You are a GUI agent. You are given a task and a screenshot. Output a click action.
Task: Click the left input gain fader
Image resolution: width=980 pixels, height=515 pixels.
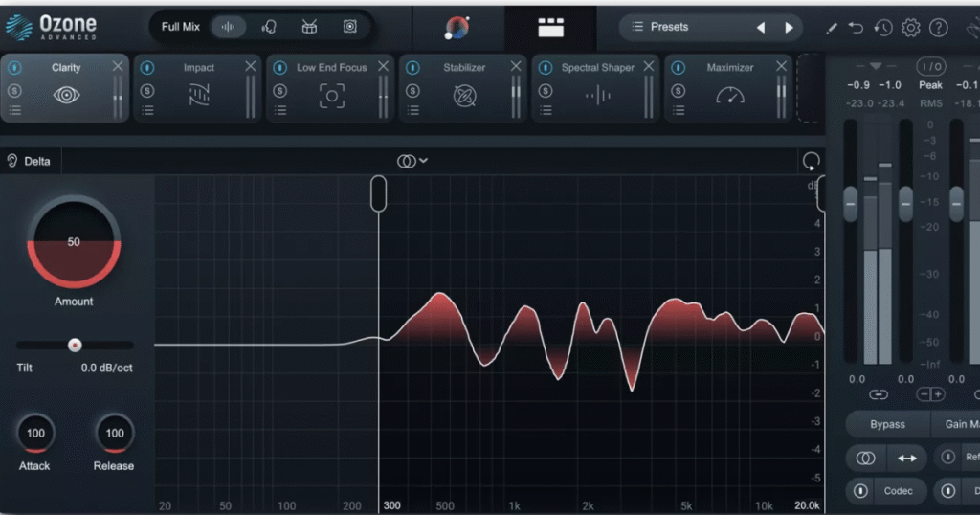coord(850,204)
